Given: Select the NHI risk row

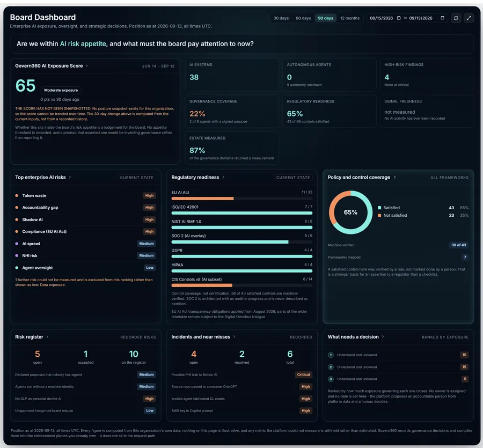Looking at the screenshot, I should click(x=85, y=255).
